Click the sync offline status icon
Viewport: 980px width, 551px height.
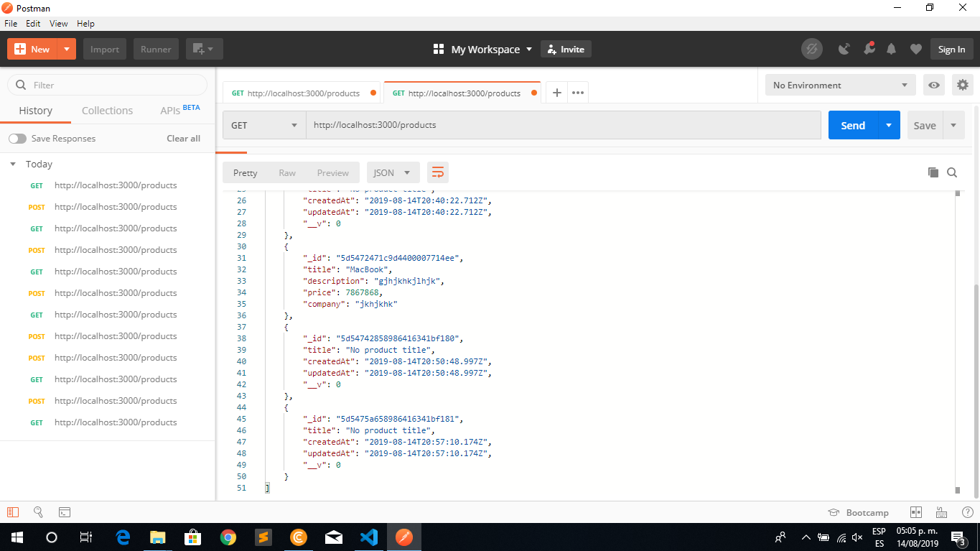click(x=812, y=49)
